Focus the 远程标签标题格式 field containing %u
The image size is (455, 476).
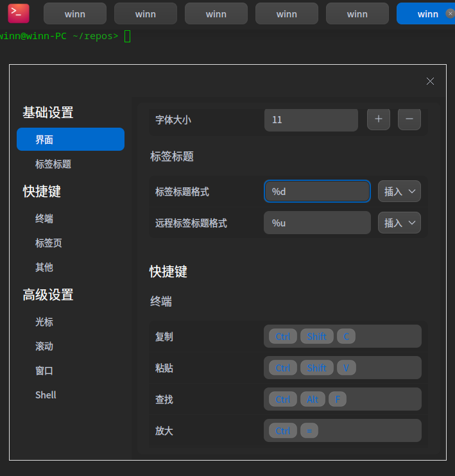tap(317, 223)
